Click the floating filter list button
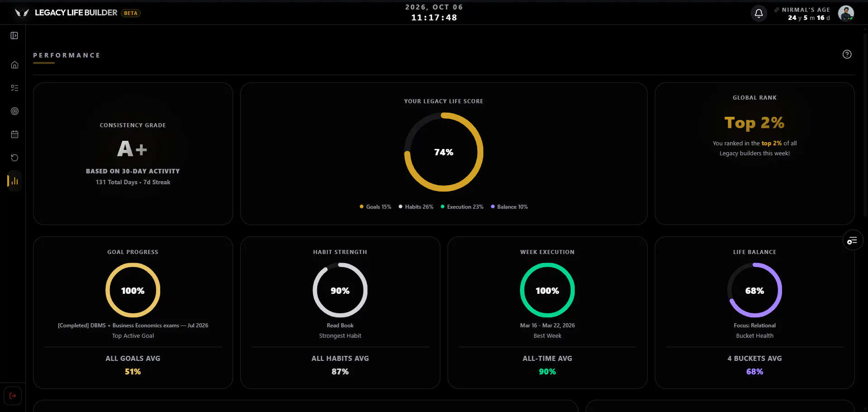The width and height of the screenshot is (868, 412). [x=853, y=240]
